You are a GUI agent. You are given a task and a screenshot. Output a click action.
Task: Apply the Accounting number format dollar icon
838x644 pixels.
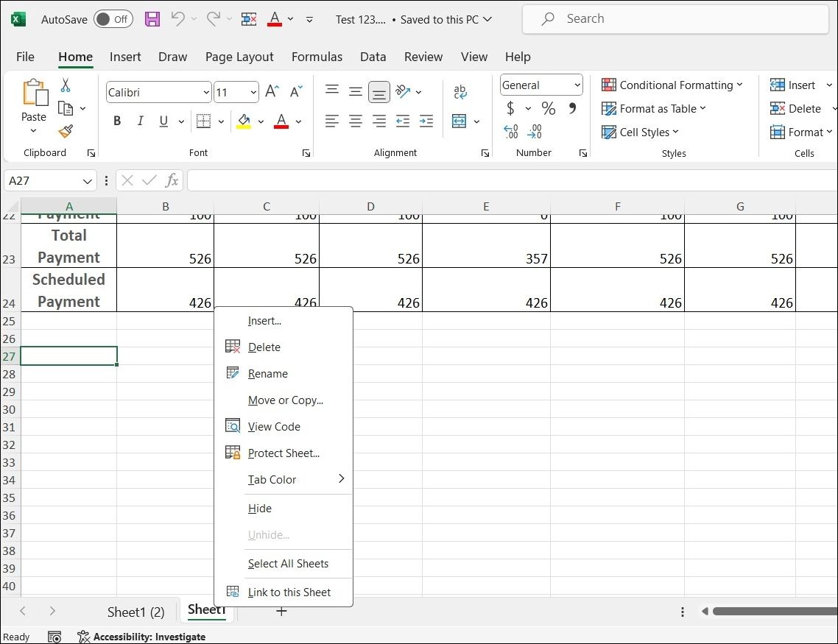[x=510, y=108]
